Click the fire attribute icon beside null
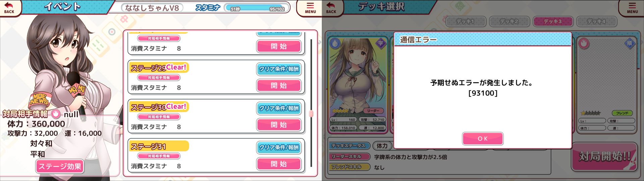This screenshot has height=181, width=644. (x=56, y=114)
